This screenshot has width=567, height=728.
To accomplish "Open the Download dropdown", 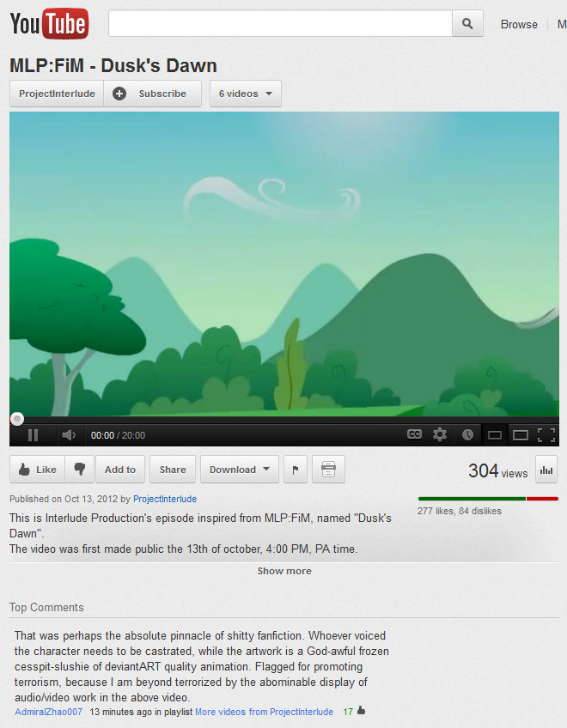I will pos(240,470).
